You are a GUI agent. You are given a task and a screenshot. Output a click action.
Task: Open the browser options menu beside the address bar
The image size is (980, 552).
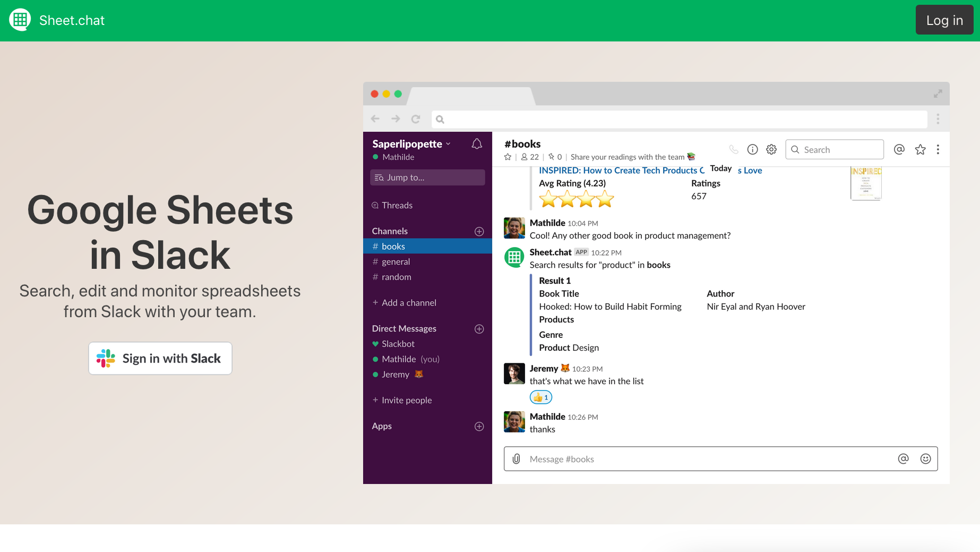click(938, 119)
